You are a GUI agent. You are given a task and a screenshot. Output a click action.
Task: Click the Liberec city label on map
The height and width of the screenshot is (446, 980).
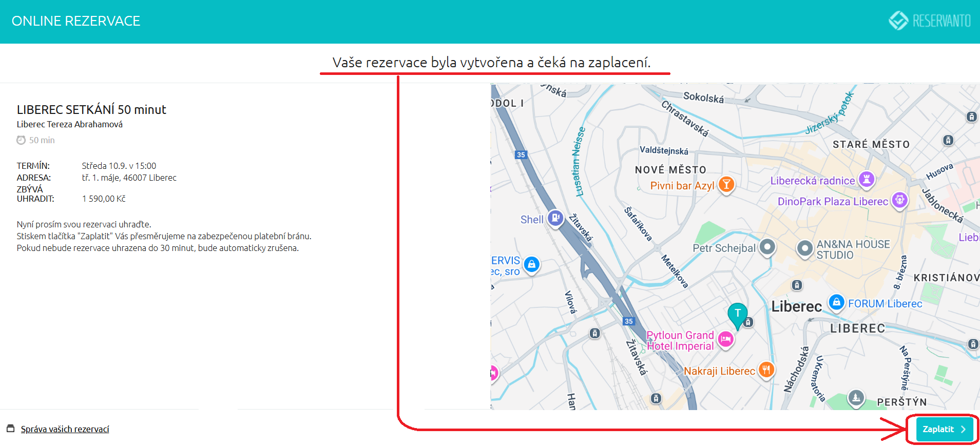796,306
